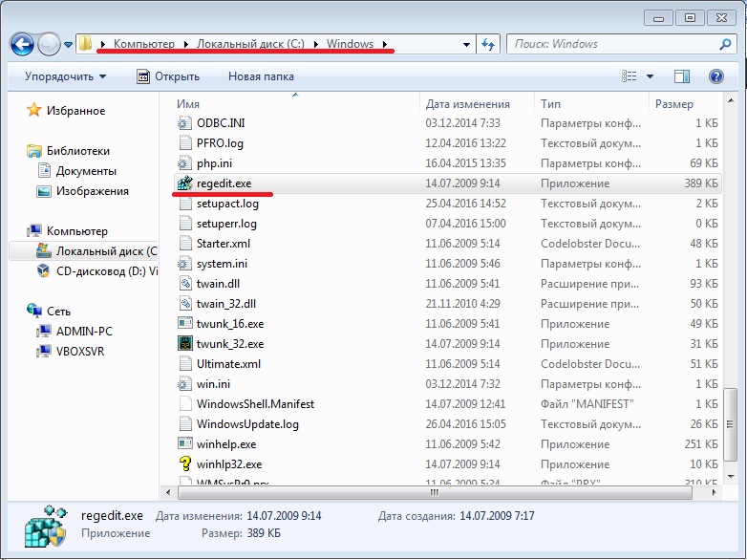
Task: Toggle the preview pane icon
Action: click(x=682, y=76)
